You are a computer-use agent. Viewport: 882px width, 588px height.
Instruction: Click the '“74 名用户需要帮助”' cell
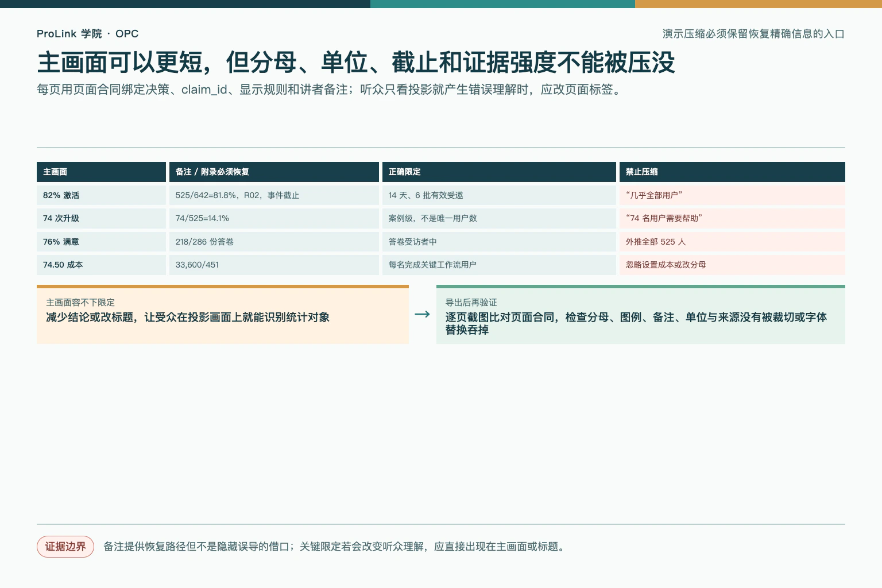732,218
